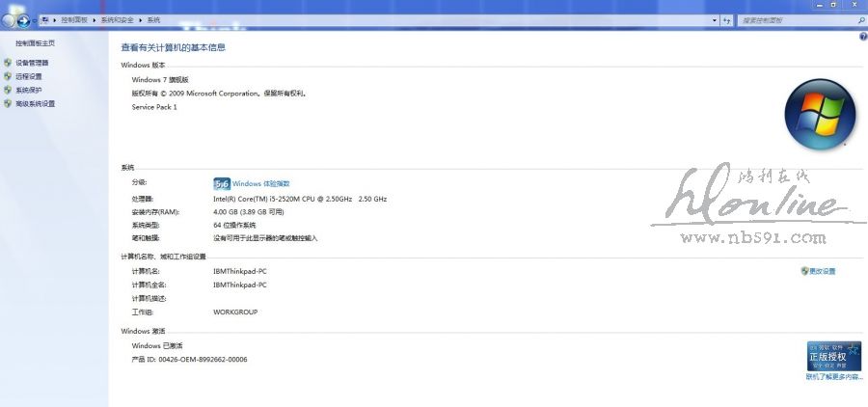Open 设备管理器 from the left panel
This screenshot has width=868, height=407.
tap(31, 63)
